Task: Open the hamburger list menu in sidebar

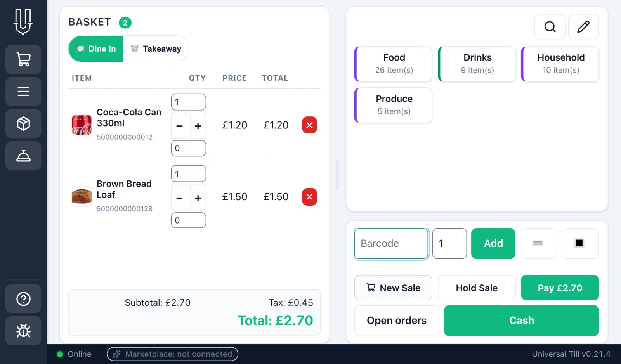Action: (x=23, y=92)
